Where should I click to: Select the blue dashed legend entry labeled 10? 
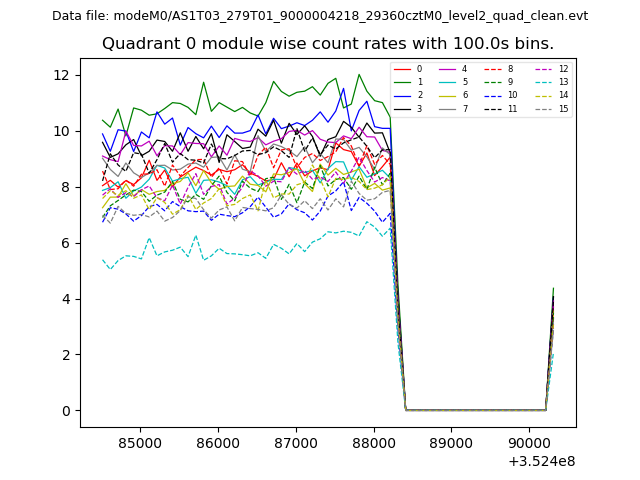coord(493,95)
